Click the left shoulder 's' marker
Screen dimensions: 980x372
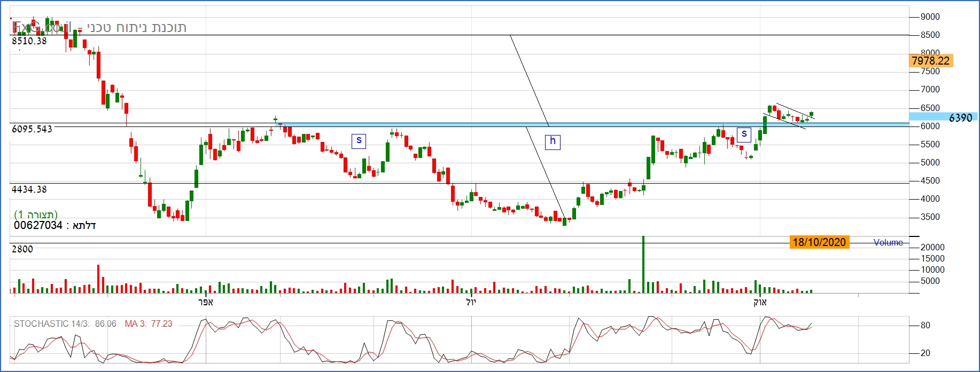point(359,141)
